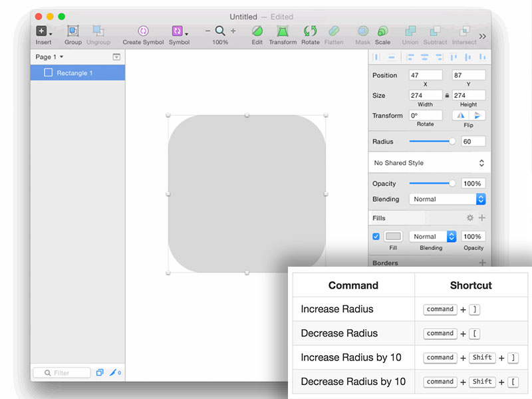Click the 'Increase Radius' table text
The height and width of the screenshot is (399, 532).
click(x=337, y=309)
